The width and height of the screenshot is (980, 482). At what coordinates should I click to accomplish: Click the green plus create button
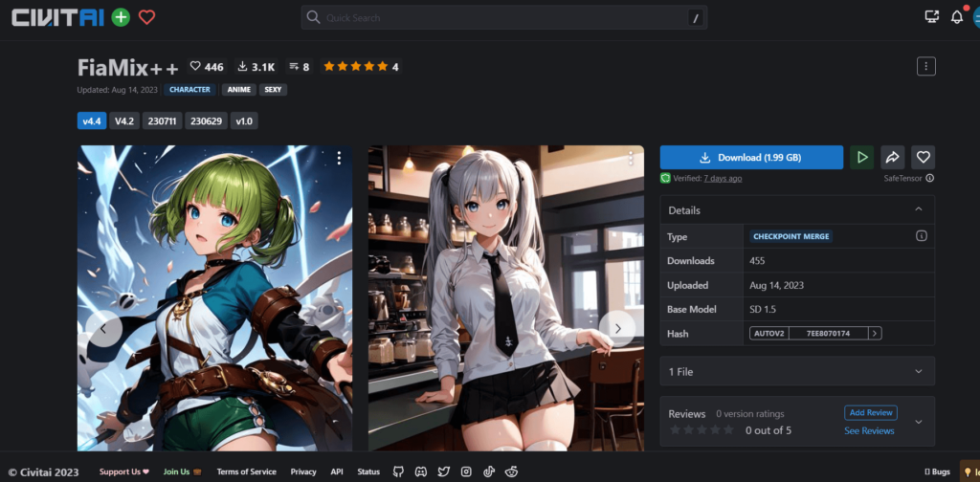click(121, 17)
